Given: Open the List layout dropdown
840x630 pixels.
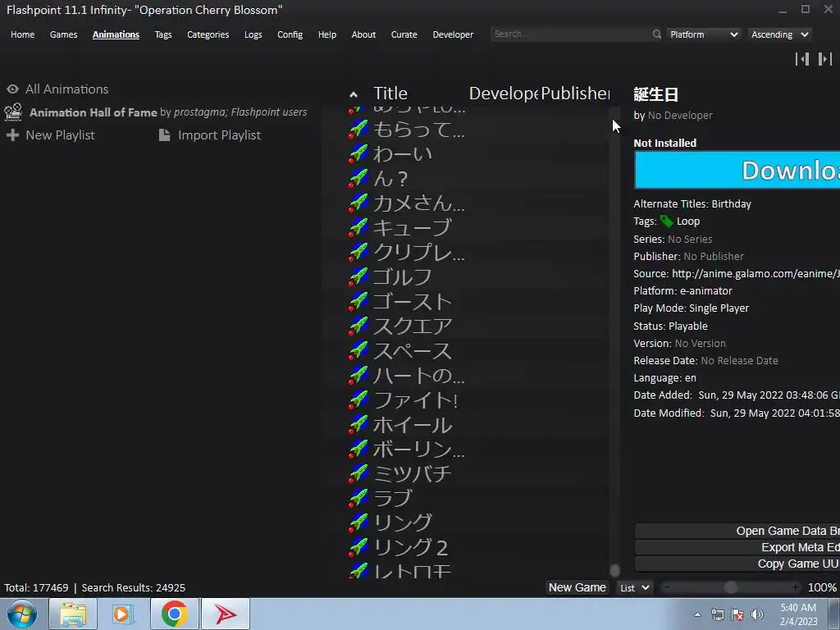Looking at the screenshot, I should 635,587.
